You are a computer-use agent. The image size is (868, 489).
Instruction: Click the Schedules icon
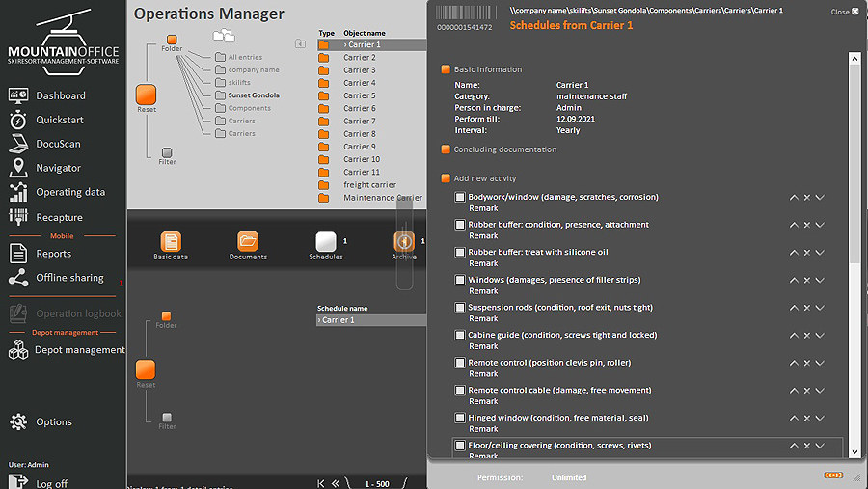click(x=326, y=241)
